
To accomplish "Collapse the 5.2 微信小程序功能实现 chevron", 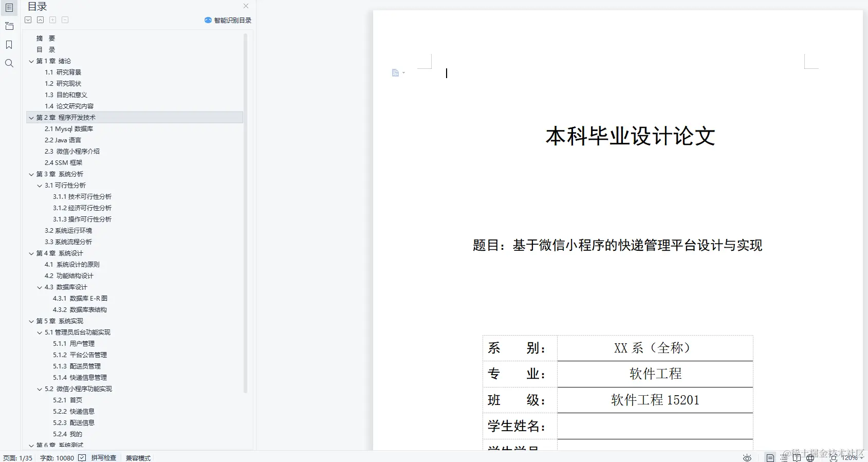I will 40,389.
